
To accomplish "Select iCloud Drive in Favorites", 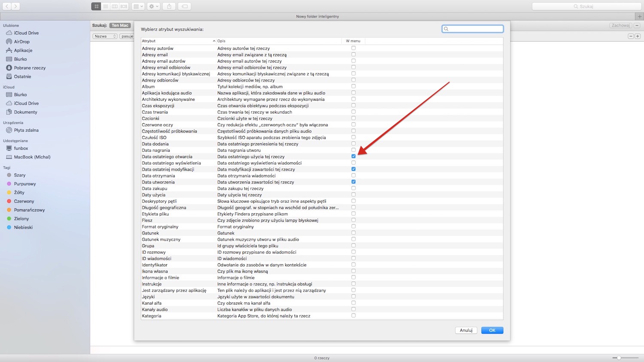I will (x=26, y=33).
